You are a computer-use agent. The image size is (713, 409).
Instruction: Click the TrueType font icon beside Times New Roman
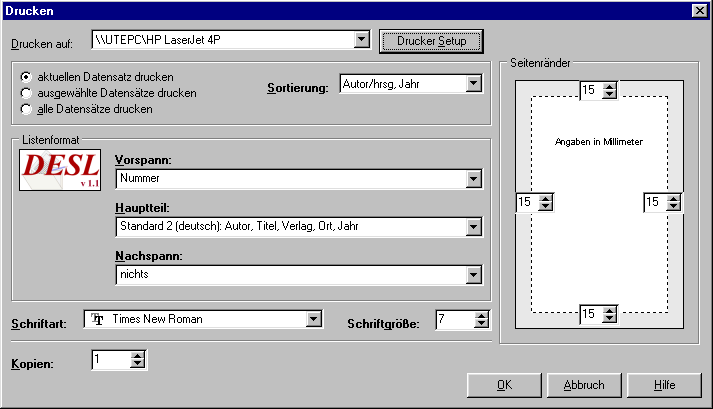click(x=97, y=319)
